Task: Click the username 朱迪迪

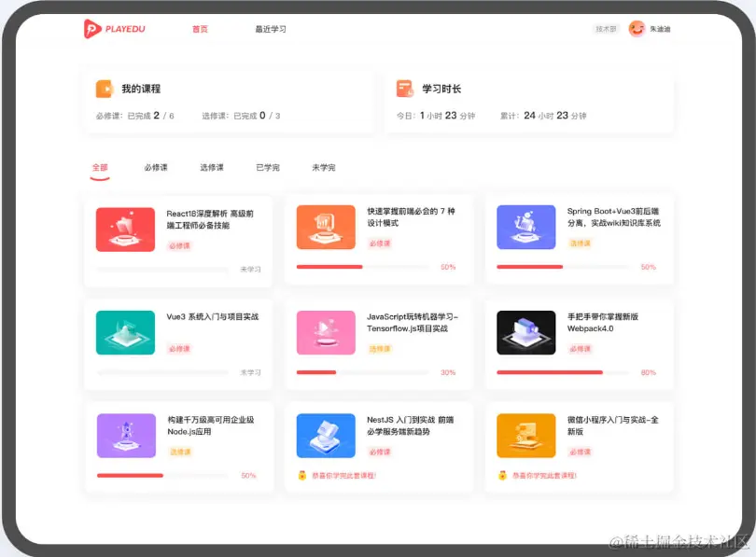Action: pos(660,29)
